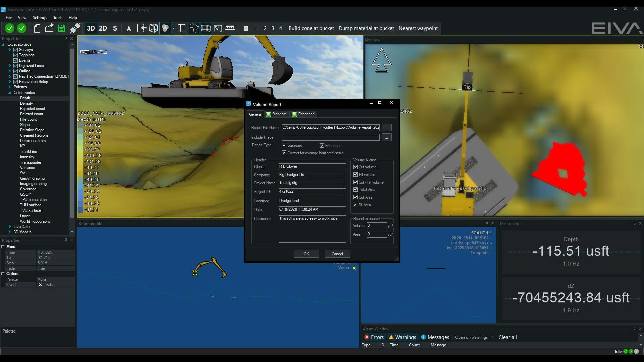Create a new project with blank page icon

(37, 28)
